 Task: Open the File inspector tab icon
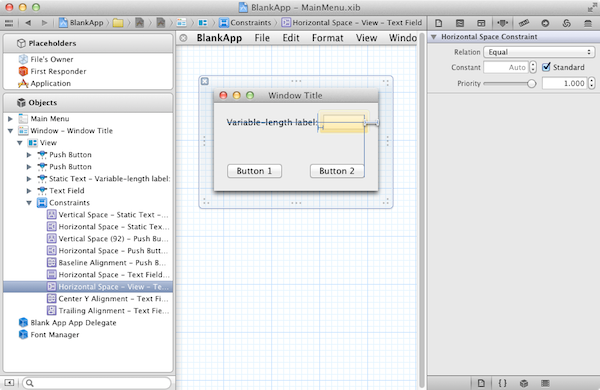point(439,23)
